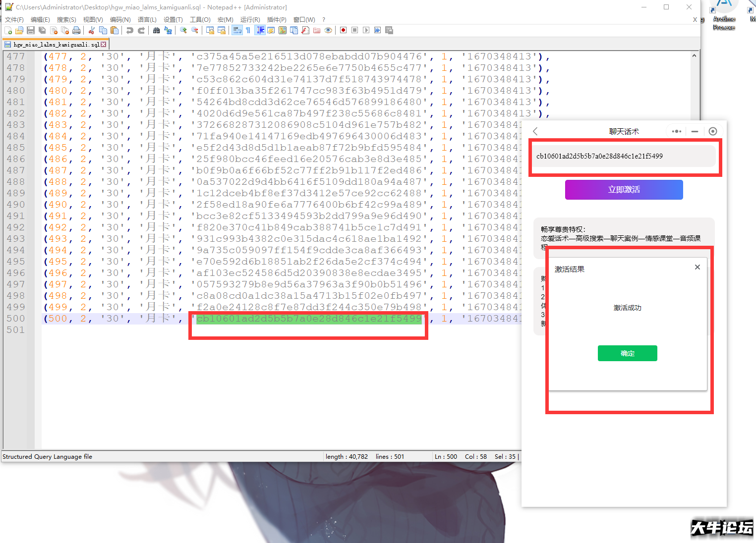Image resolution: width=756 pixels, height=543 pixels.
Task: Open the Arctime Pro.exe desktop shortcut
Action: [724, 15]
